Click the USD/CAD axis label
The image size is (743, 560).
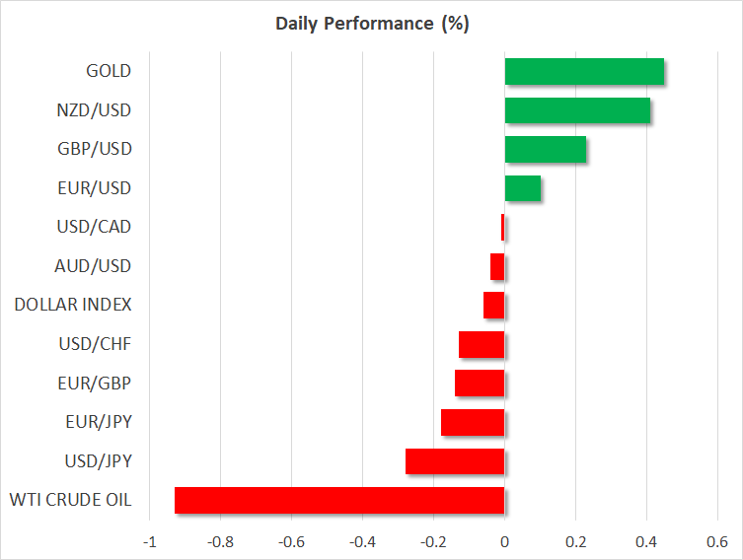(x=94, y=227)
